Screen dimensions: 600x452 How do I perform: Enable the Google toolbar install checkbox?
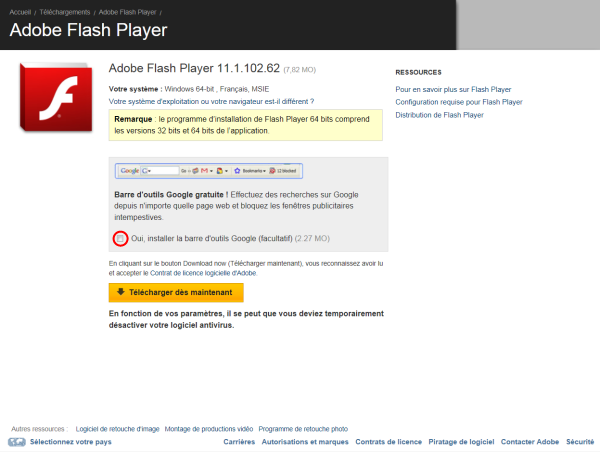tap(120, 239)
